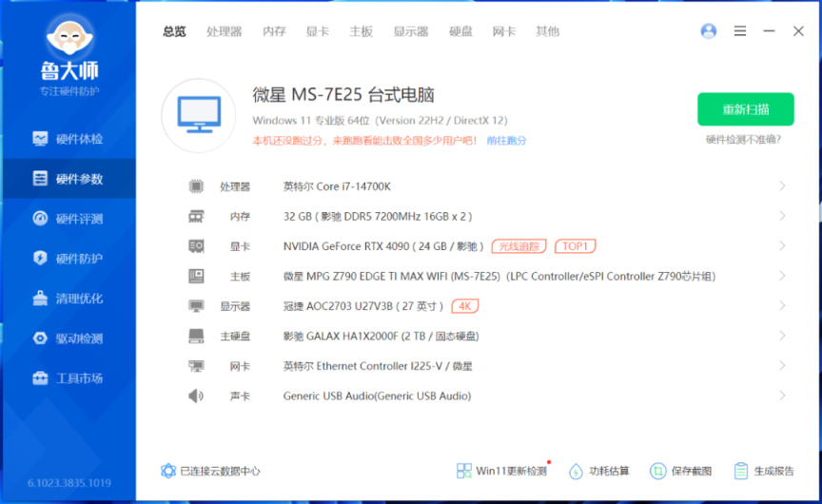Click the 微星 MS-7E25 台式电脑 title
Image resolution: width=822 pixels, height=504 pixels.
tap(343, 95)
